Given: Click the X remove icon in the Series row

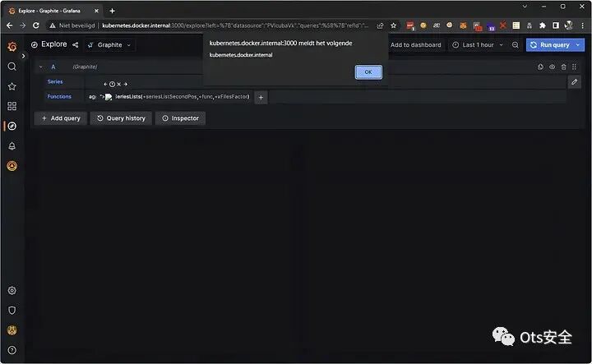Looking at the screenshot, I should tap(119, 84).
